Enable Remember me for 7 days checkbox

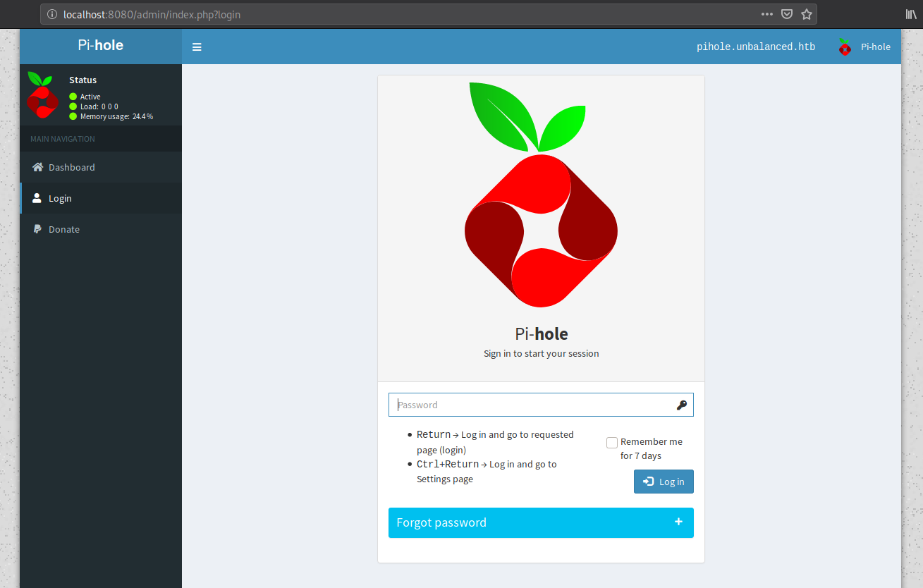(612, 442)
